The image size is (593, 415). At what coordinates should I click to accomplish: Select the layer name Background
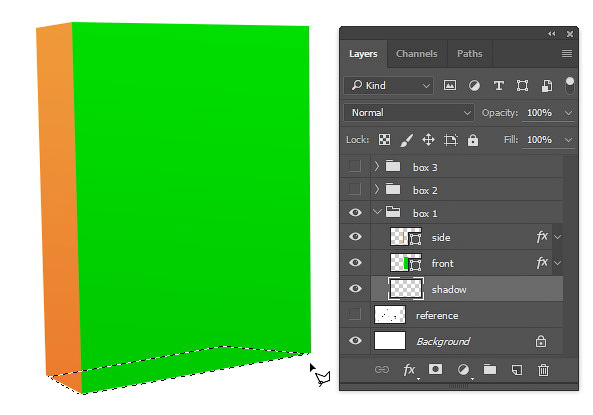coord(443,342)
